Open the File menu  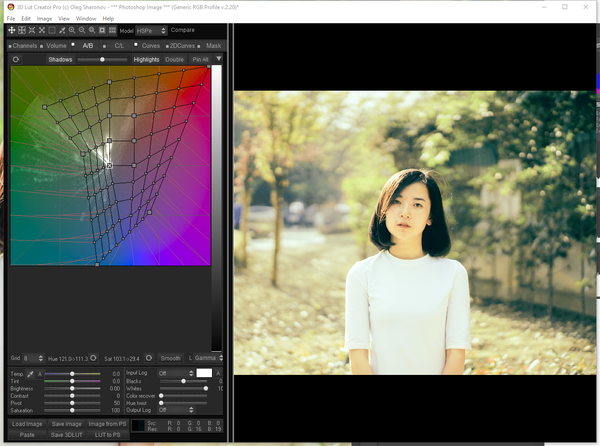point(11,18)
